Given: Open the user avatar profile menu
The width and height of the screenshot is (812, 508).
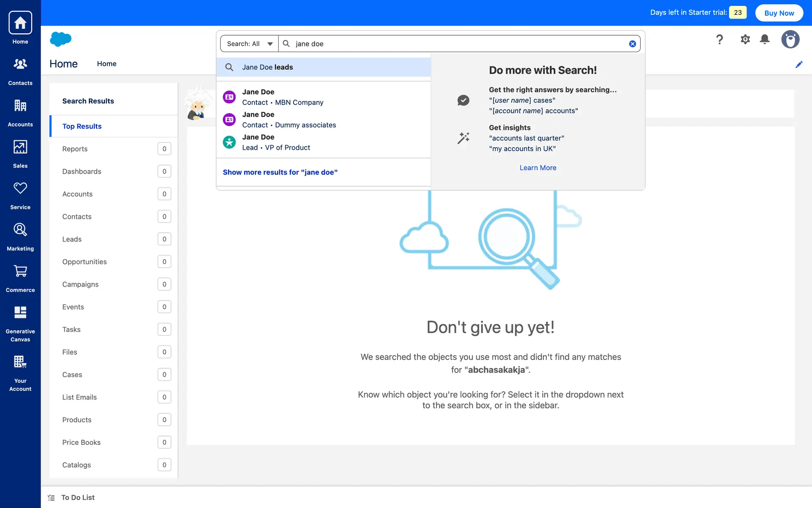Looking at the screenshot, I should click(x=790, y=39).
